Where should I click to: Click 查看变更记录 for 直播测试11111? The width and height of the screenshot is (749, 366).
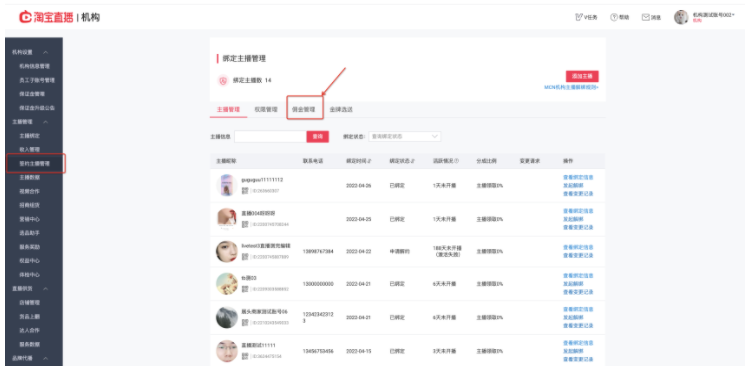(x=578, y=359)
